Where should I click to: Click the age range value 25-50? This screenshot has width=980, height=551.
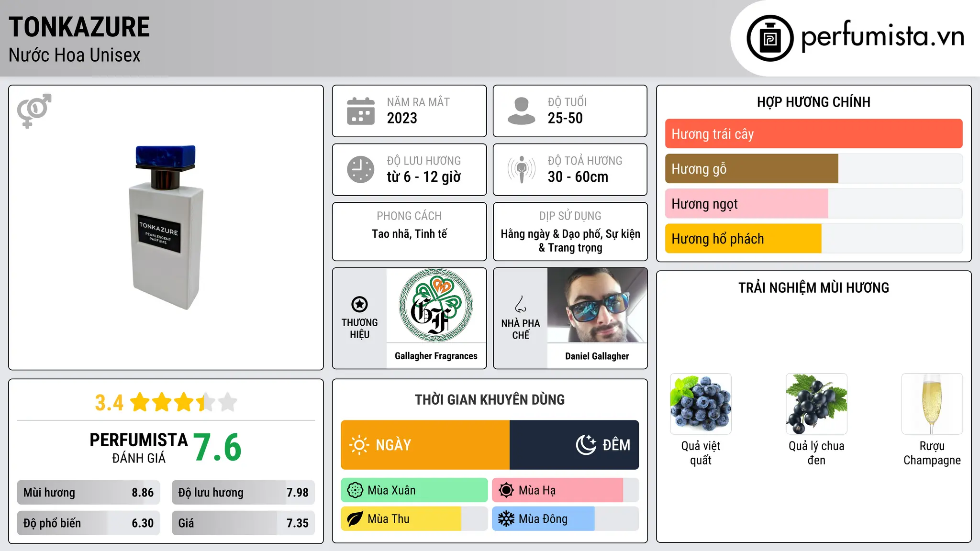click(565, 118)
